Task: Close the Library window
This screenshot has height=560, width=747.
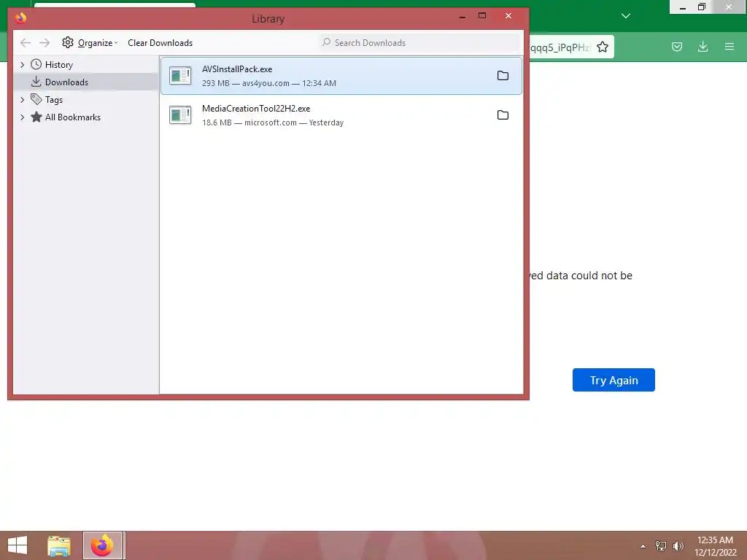Action: coord(508,16)
